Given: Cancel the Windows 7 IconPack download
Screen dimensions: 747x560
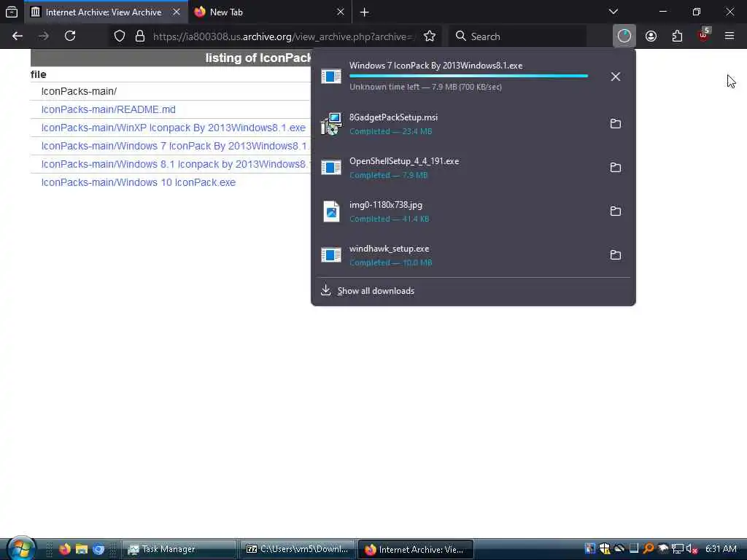Looking at the screenshot, I should point(616,77).
